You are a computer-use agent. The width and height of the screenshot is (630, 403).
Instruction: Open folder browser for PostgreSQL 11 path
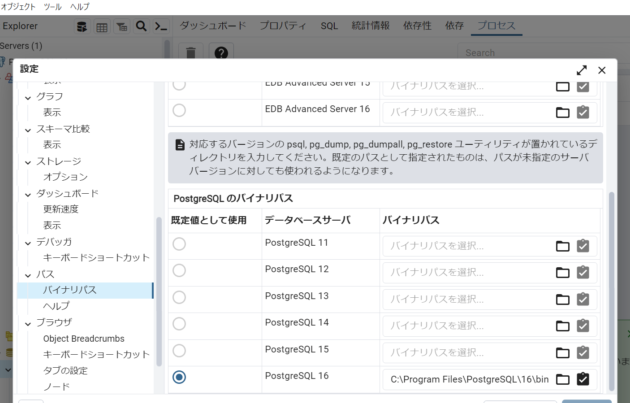click(x=562, y=246)
